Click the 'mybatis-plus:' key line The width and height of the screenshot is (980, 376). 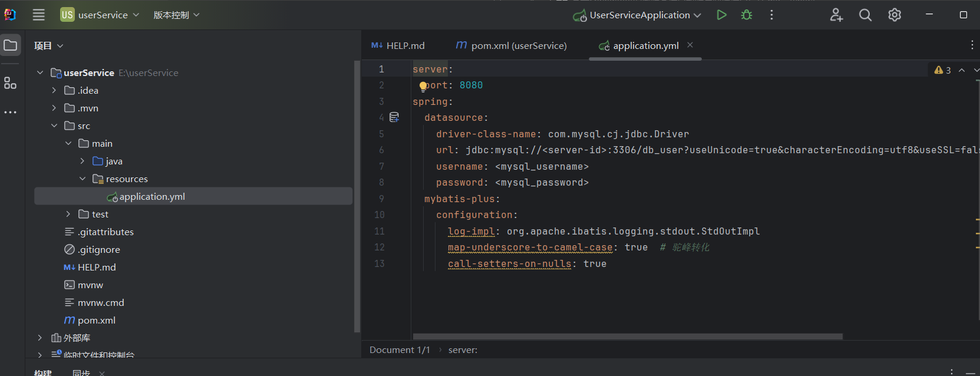coord(462,199)
